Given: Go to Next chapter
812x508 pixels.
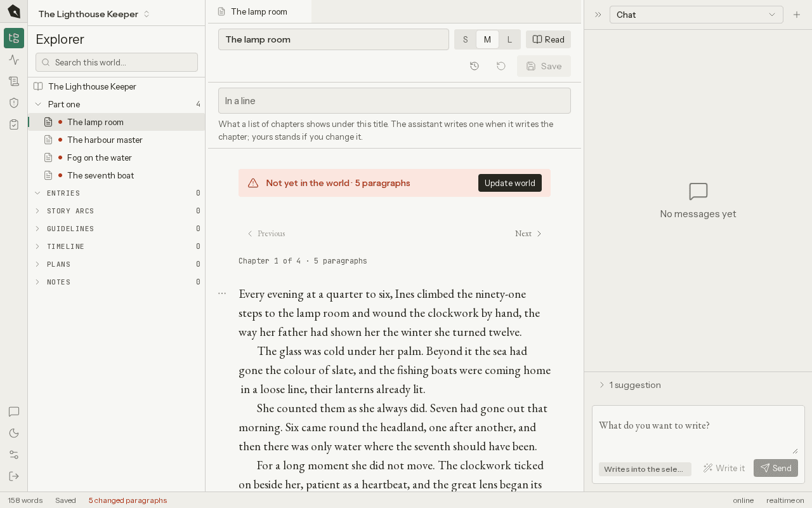Looking at the screenshot, I should tap(529, 234).
